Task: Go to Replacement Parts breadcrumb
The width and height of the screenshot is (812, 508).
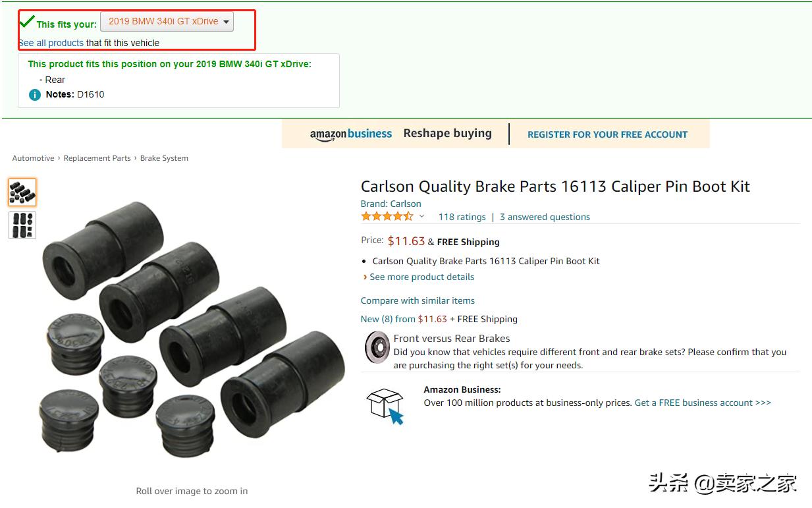Action: click(x=97, y=158)
